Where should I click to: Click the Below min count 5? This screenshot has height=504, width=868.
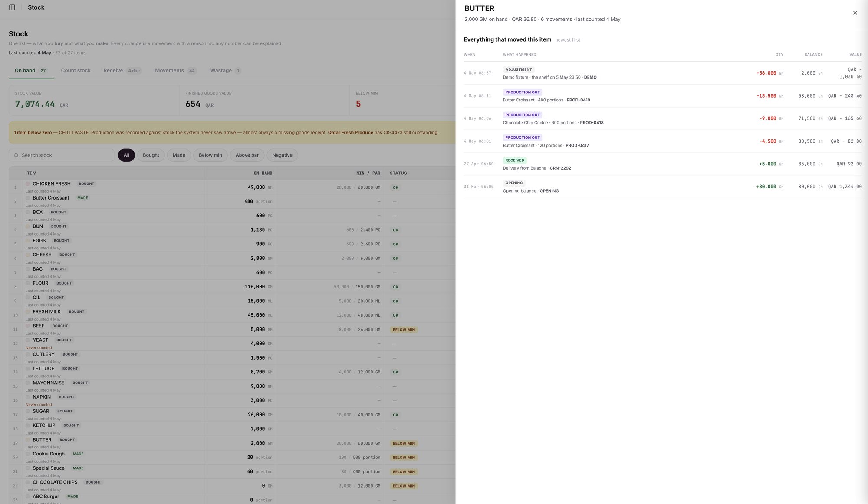tap(358, 104)
